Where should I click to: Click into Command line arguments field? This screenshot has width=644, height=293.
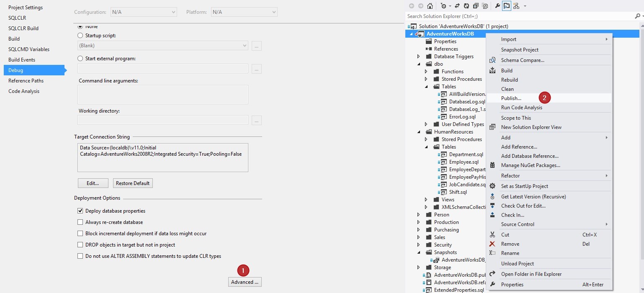coord(163,95)
